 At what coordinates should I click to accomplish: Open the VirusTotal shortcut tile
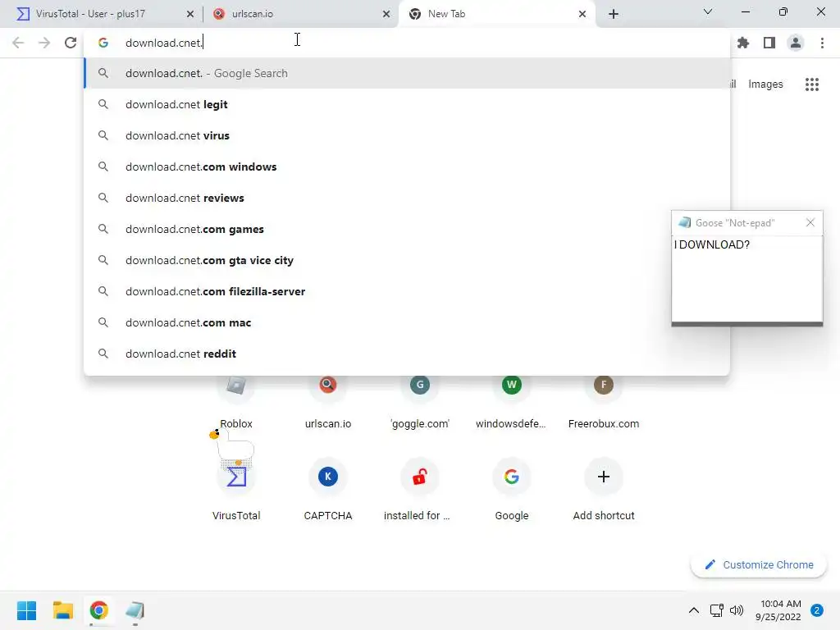point(236,489)
